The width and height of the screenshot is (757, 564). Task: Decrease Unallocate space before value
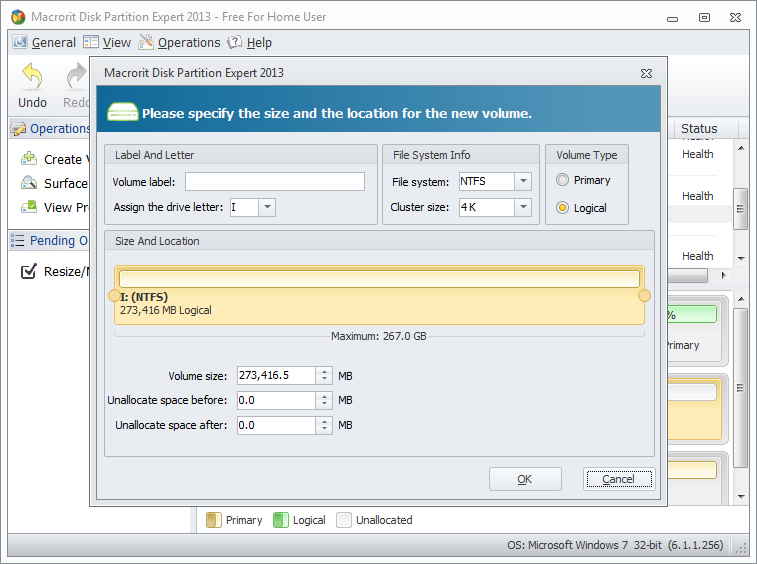[324, 404]
